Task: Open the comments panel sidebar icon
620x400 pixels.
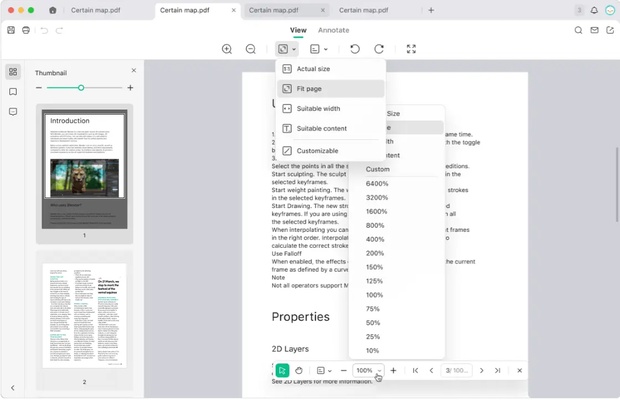Action: click(13, 112)
